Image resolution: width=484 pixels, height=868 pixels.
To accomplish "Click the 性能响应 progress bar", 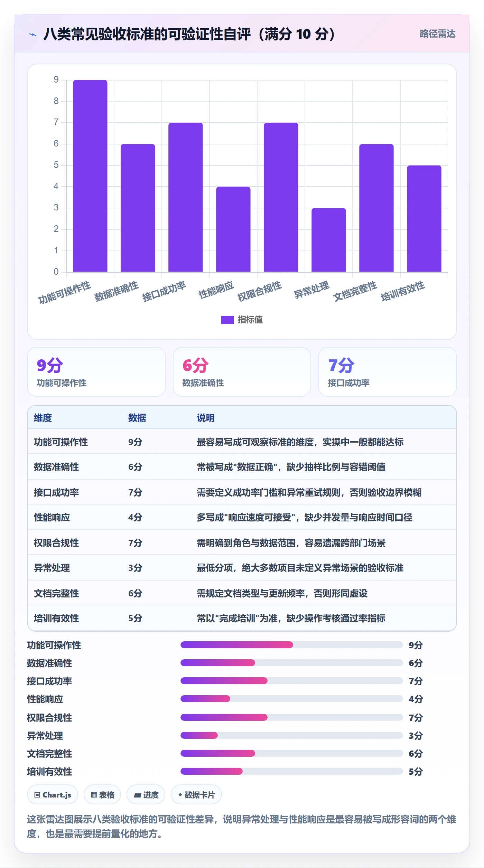I will [x=292, y=699].
